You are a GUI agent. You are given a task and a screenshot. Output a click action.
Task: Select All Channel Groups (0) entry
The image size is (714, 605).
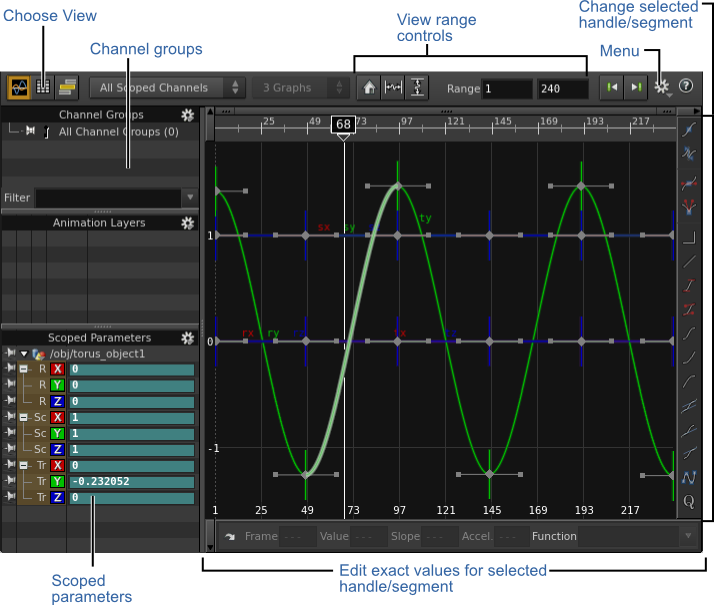[x=118, y=131]
